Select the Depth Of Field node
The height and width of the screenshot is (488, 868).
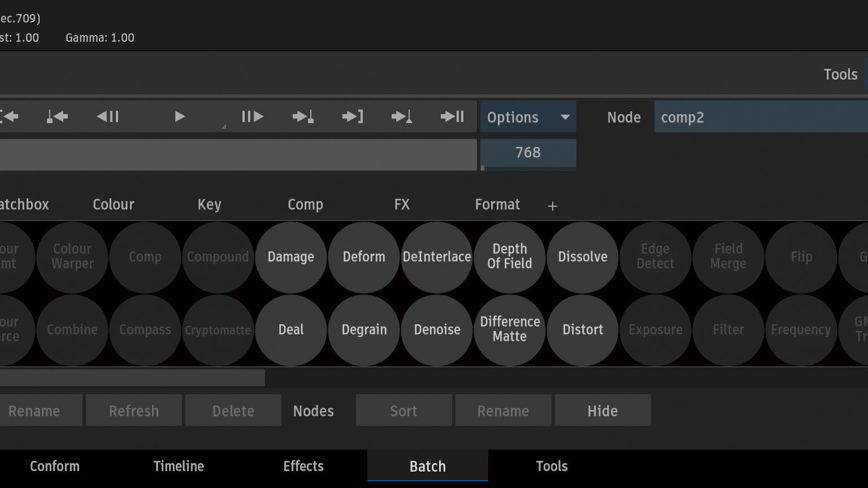[x=510, y=256]
